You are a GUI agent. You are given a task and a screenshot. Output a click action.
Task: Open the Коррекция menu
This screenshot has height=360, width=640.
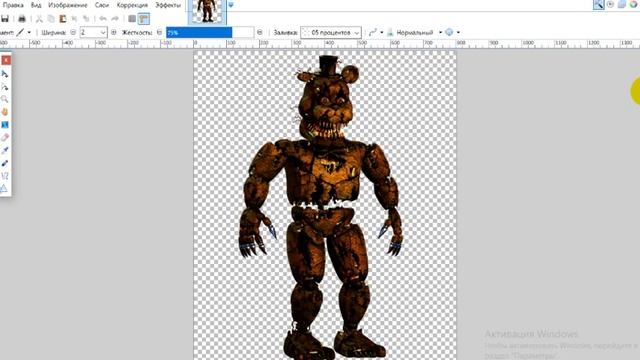[x=132, y=5]
